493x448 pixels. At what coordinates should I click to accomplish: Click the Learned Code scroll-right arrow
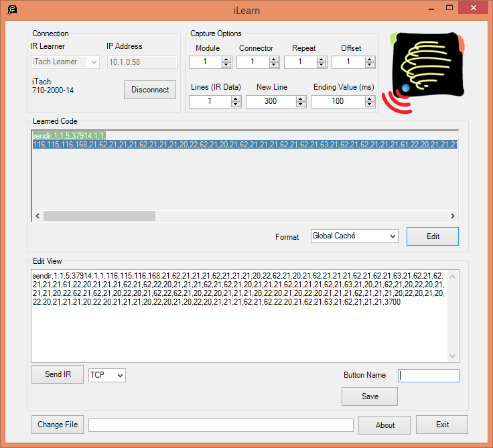point(452,216)
